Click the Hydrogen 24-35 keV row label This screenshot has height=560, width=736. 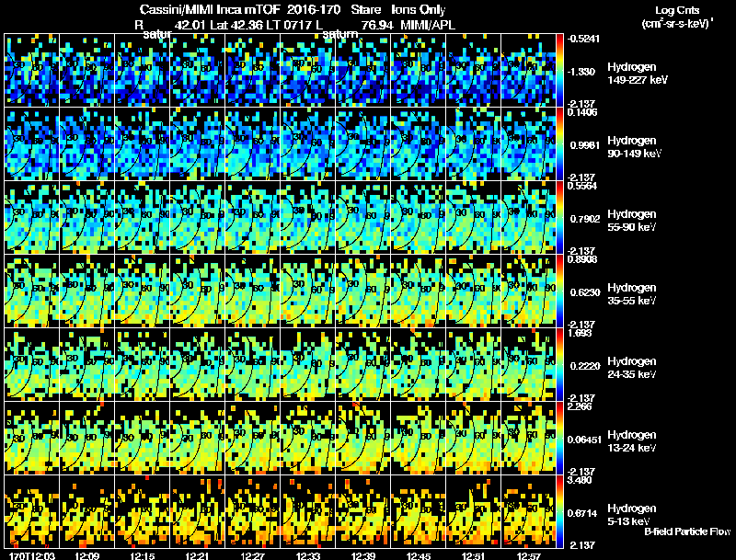tap(632, 368)
